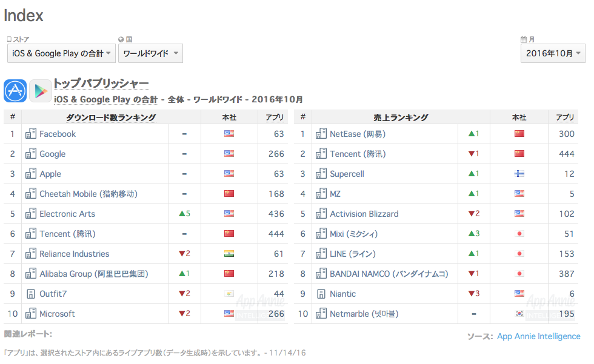Click the ダウンロード数ランキング column header
Viewport: 594px width, 364px height.
pyautogui.click(x=111, y=117)
